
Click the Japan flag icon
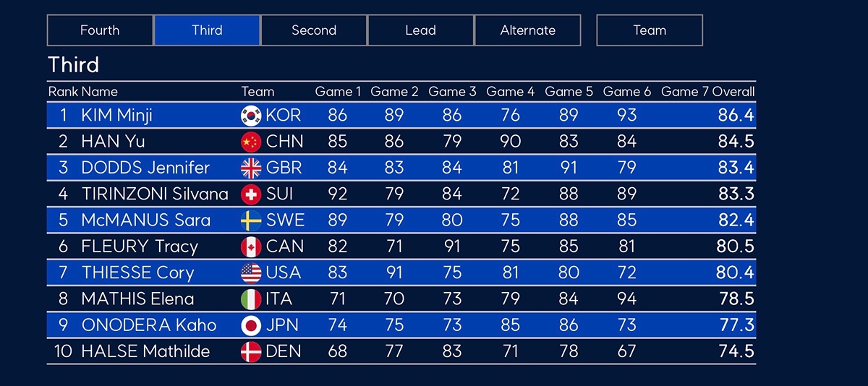coord(251,325)
